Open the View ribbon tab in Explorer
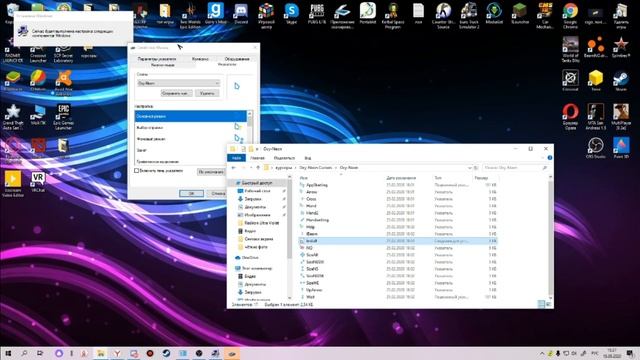This screenshot has height=360, width=640. click(x=308, y=158)
